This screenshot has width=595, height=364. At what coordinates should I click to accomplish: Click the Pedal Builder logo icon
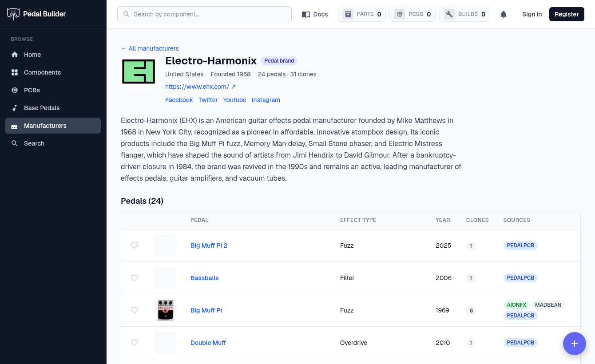(13, 14)
